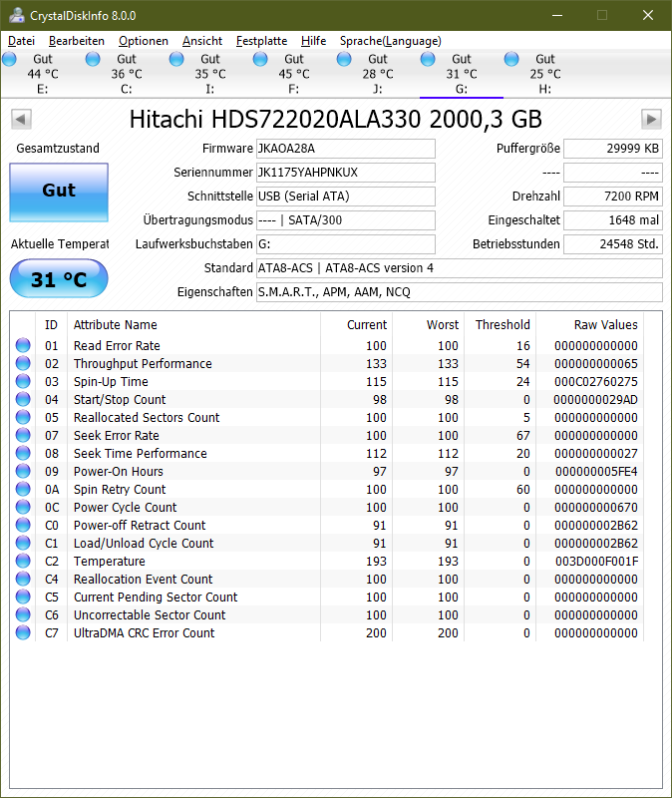Image resolution: width=672 pixels, height=798 pixels.
Task: Click the status icon for Power Cycle Count
Action: pos(23,507)
